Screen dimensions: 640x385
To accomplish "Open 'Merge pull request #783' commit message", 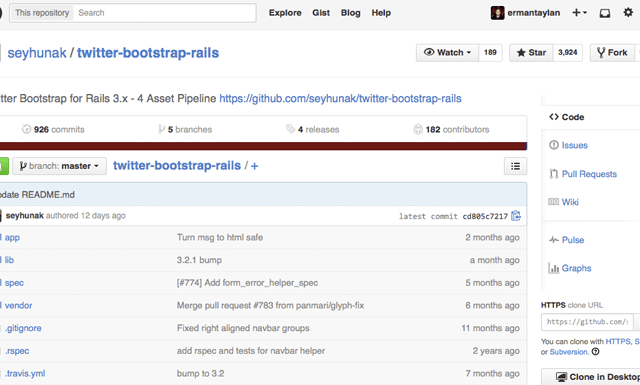I will (270, 305).
